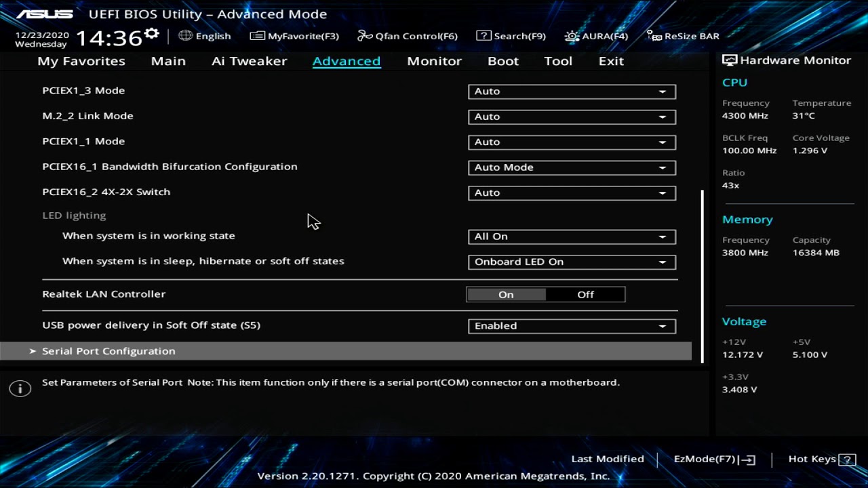Screen dimensions: 868x488
Task: Click PCIEX16_2 4X-2X Switch label
Action: point(106,192)
